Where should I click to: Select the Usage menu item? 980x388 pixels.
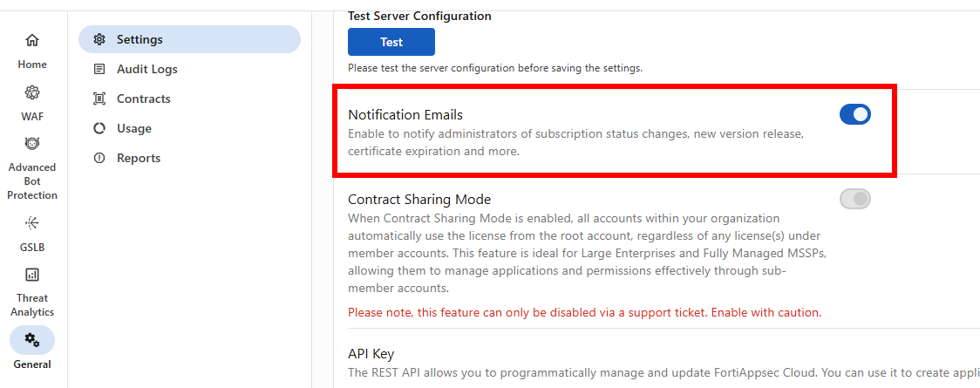coord(134,128)
